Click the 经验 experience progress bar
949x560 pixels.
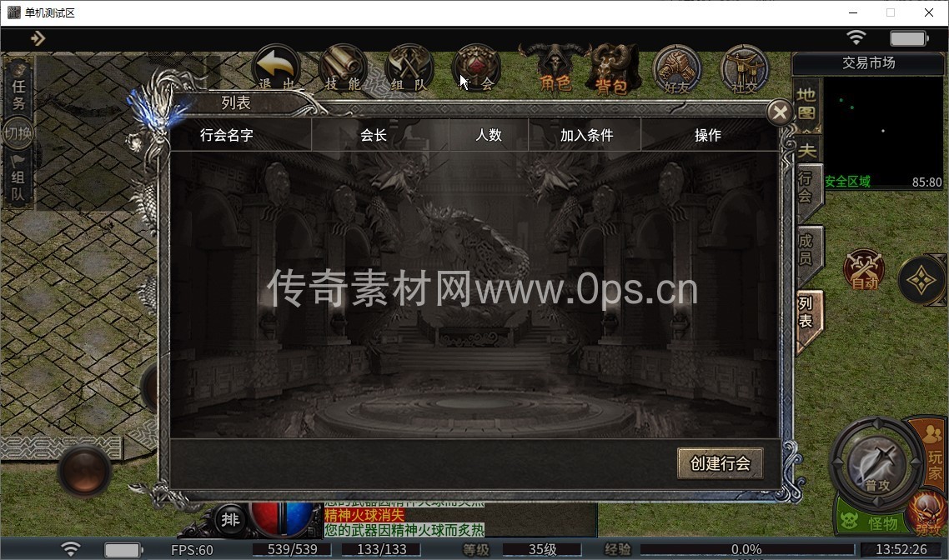click(746, 549)
